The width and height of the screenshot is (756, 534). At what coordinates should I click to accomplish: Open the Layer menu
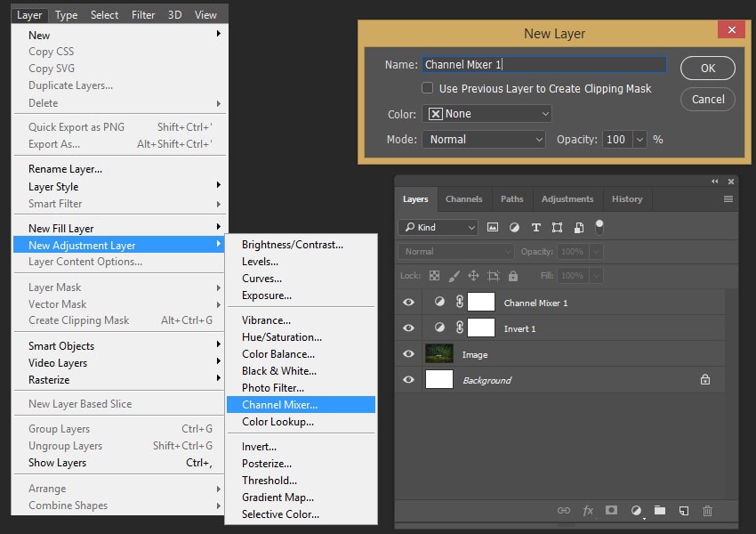point(29,15)
